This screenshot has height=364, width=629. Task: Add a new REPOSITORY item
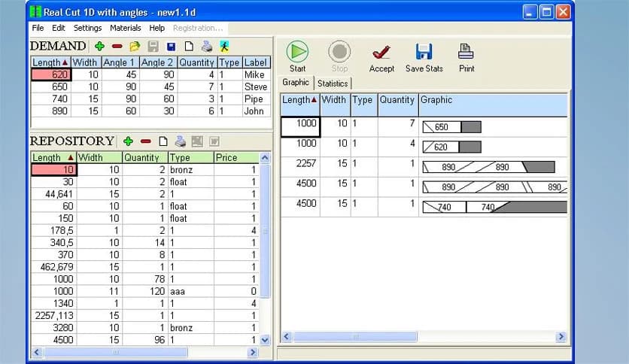click(x=129, y=141)
